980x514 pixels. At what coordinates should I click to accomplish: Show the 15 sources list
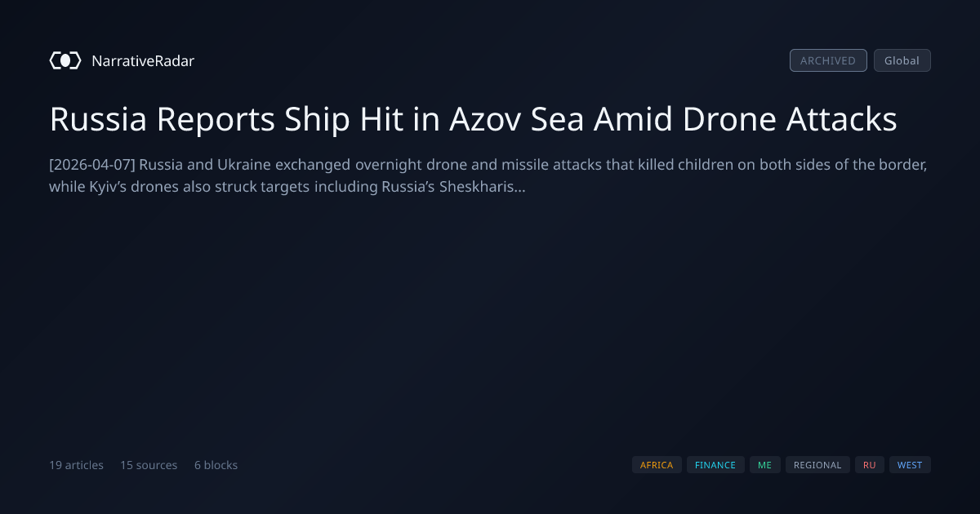[149, 465]
